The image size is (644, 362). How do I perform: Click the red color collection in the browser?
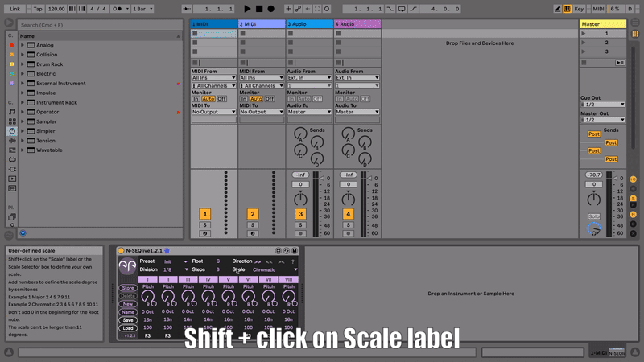11,45
